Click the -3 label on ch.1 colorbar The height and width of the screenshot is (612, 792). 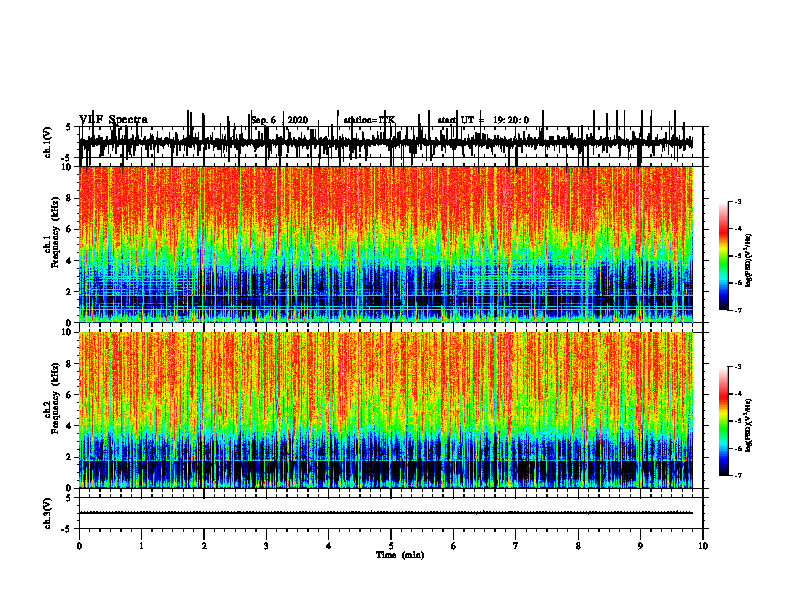[x=738, y=201]
